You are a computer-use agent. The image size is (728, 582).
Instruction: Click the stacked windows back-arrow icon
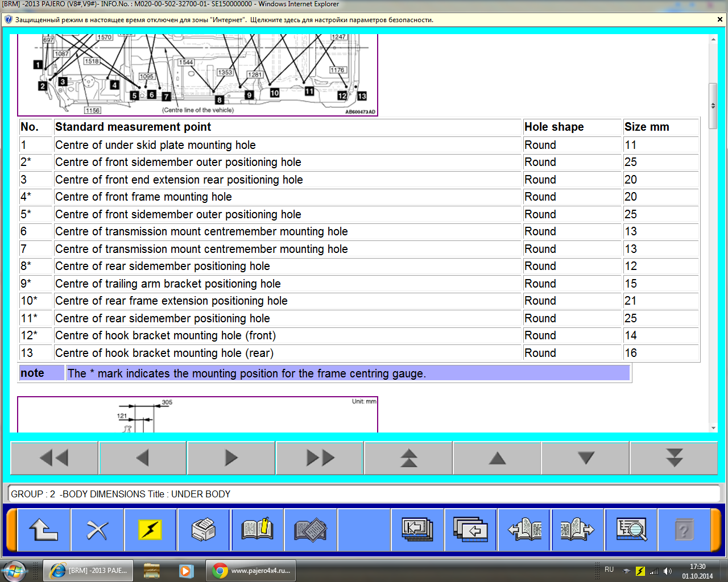point(470,530)
